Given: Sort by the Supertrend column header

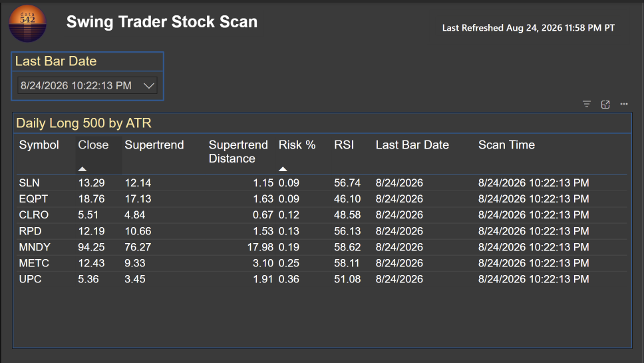Looking at the screenshot, I should (154, 145).
